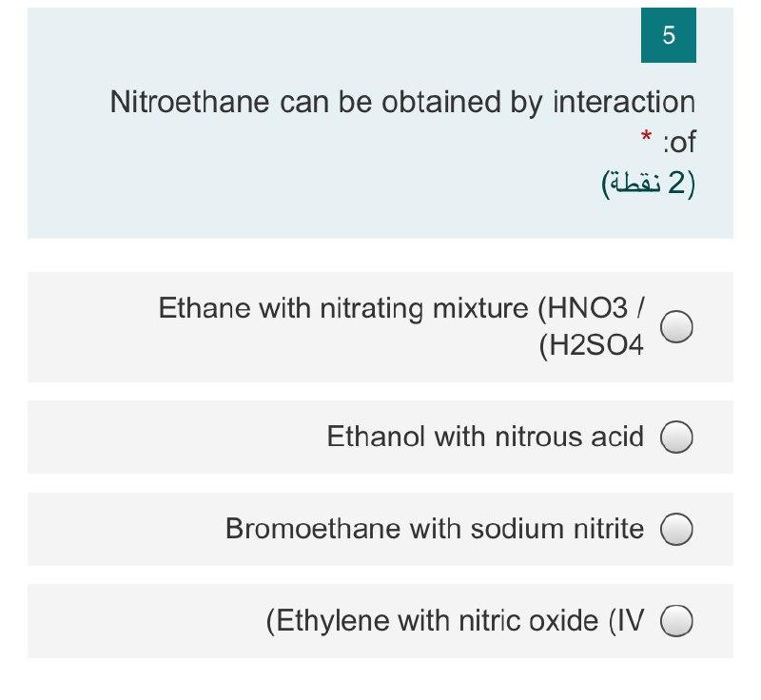Click the ':of' text in the question
761x700 pixels.
[x=677, y=144]
